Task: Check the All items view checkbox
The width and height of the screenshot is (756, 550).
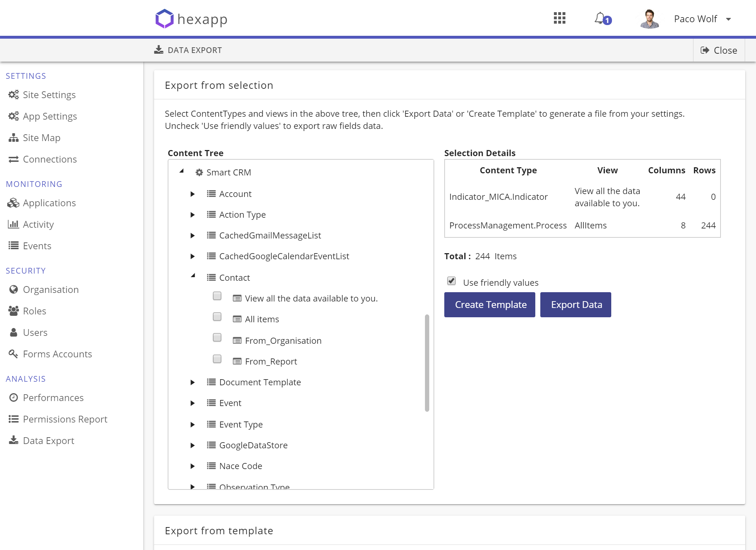Action: [217, 317]
